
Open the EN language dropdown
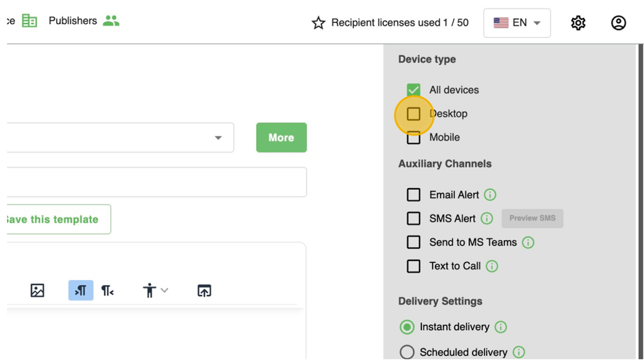pos(517,23)
